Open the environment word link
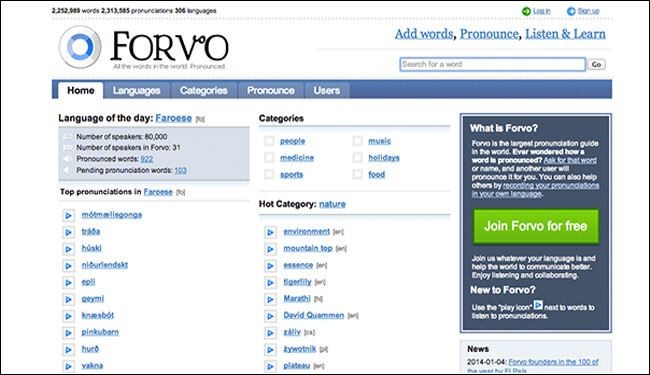The image size is (650, 375). [x=306, y=231]
